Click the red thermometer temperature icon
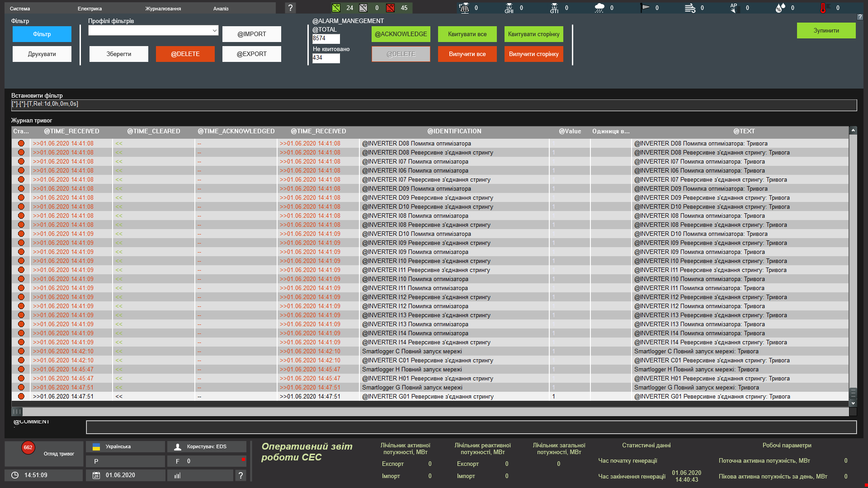The image size is (868, 488). pos(823,8)
